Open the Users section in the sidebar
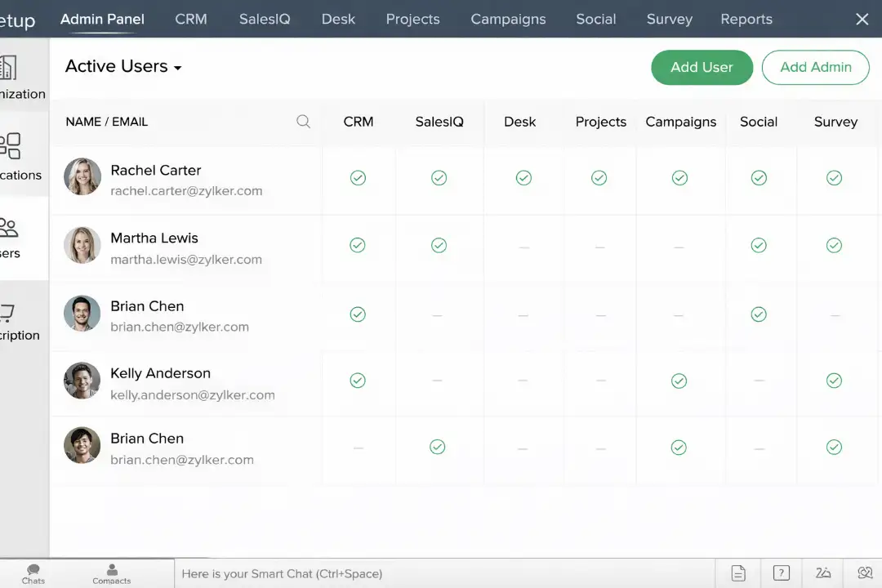The image size is (882, 588). (16, 241)
